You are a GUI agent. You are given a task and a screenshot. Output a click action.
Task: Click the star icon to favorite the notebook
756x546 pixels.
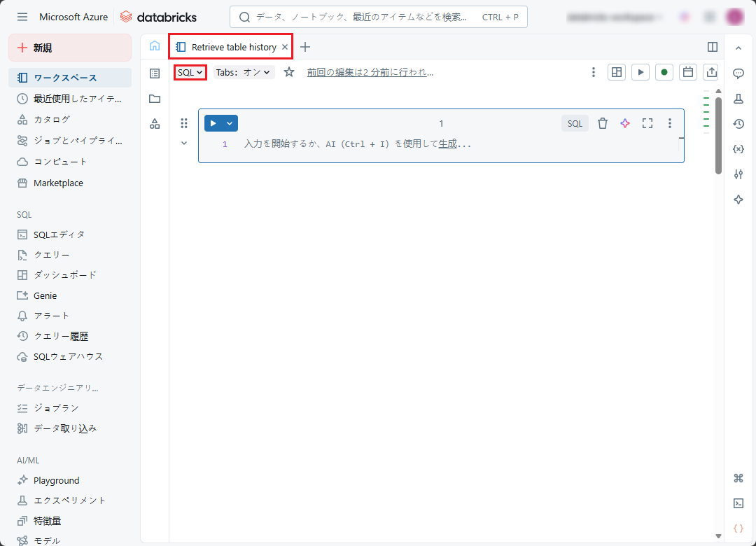point(289,72)
